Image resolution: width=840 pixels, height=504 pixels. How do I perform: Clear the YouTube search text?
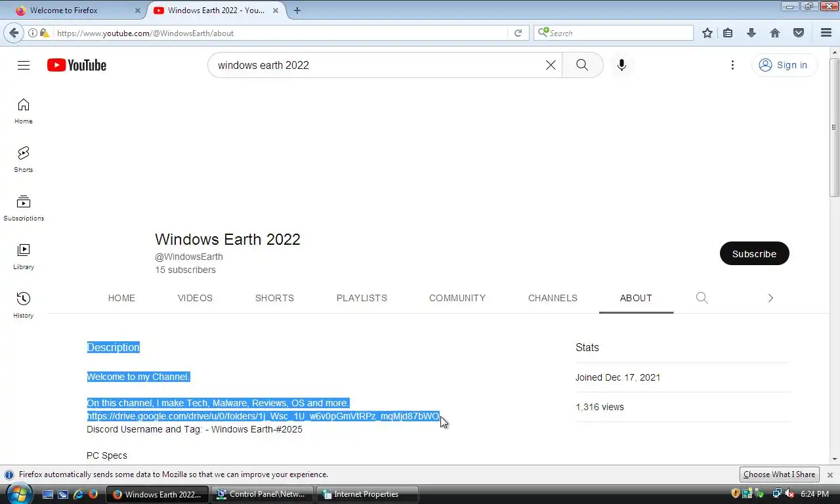pos(551,65)
